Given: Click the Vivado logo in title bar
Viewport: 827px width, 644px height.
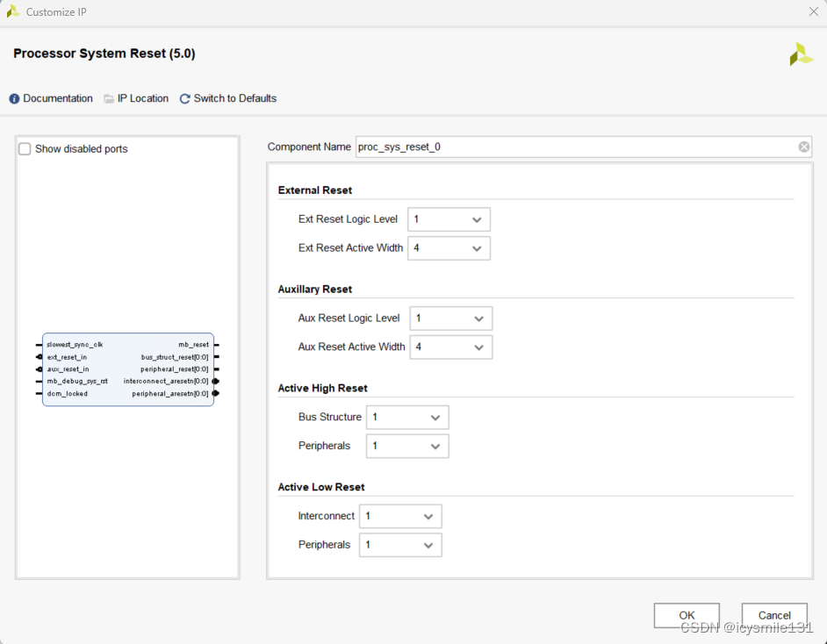Looking at the screenshot, I should [13, 11].
